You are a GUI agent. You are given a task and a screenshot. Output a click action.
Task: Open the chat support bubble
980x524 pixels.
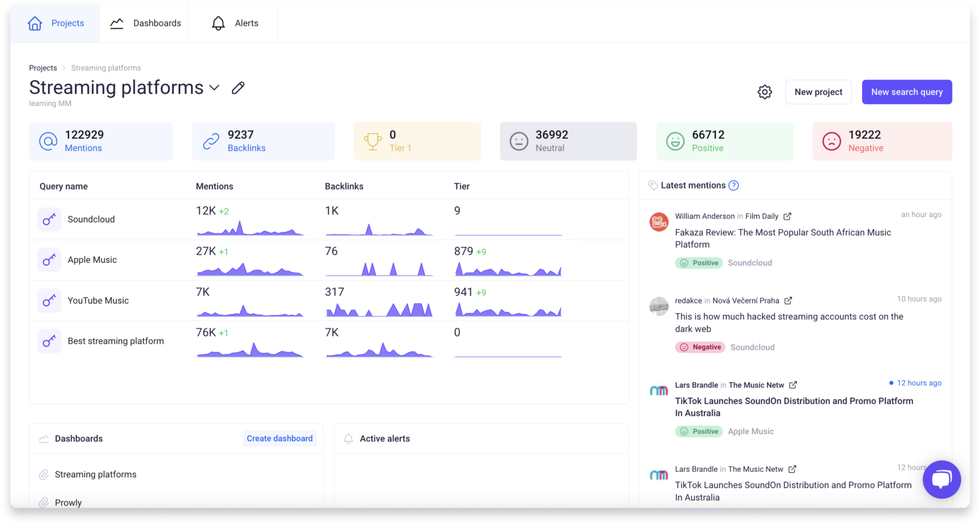pyautogui.click(x=941, y=479)
